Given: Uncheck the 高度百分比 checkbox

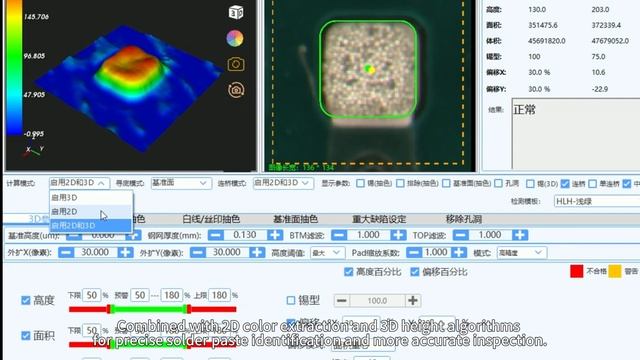Looking at the screenshot, I should tap(348, 272).
